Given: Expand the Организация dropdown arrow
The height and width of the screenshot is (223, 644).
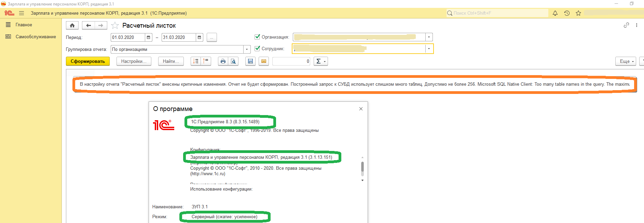Looking at the screenshot, I should (x=429, y=37).
